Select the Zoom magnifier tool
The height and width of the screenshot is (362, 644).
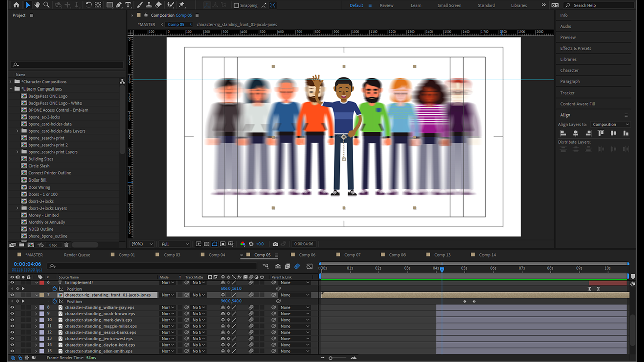(x=46, y=5)
